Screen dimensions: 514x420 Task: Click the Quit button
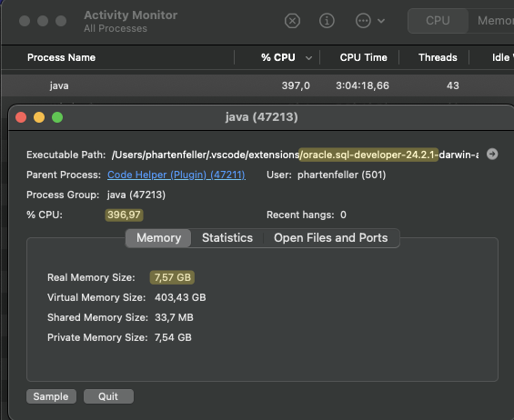click(x=108, y=396)
